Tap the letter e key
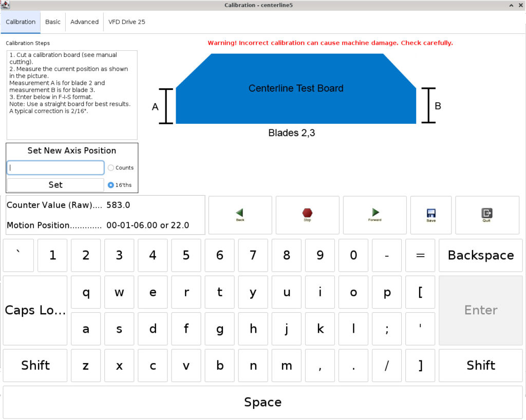 pyautogui.click(x=153, y=292)
